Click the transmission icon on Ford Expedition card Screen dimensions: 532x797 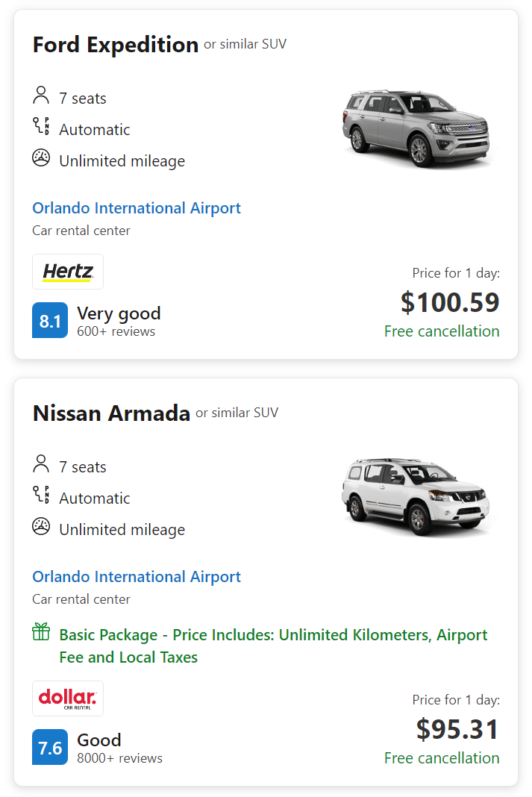[41, 127]
